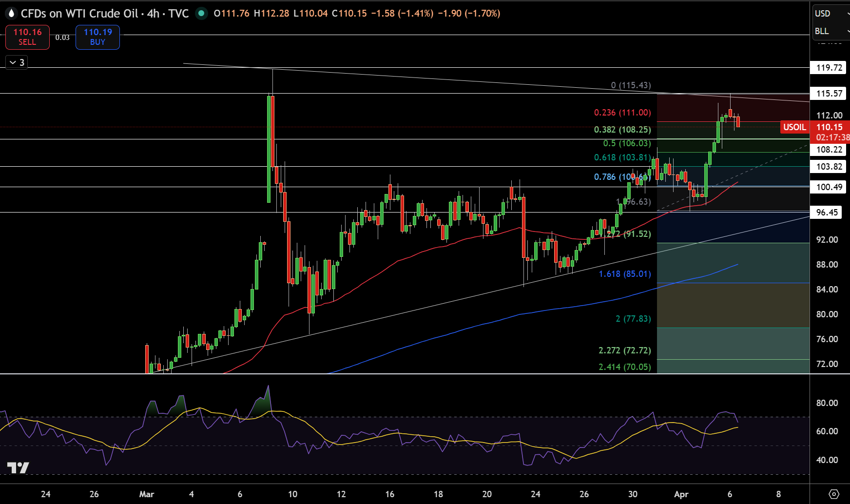Click the 108.22 price level label
The height and width of the screenshot is (504, 850).
click(829, 150)
